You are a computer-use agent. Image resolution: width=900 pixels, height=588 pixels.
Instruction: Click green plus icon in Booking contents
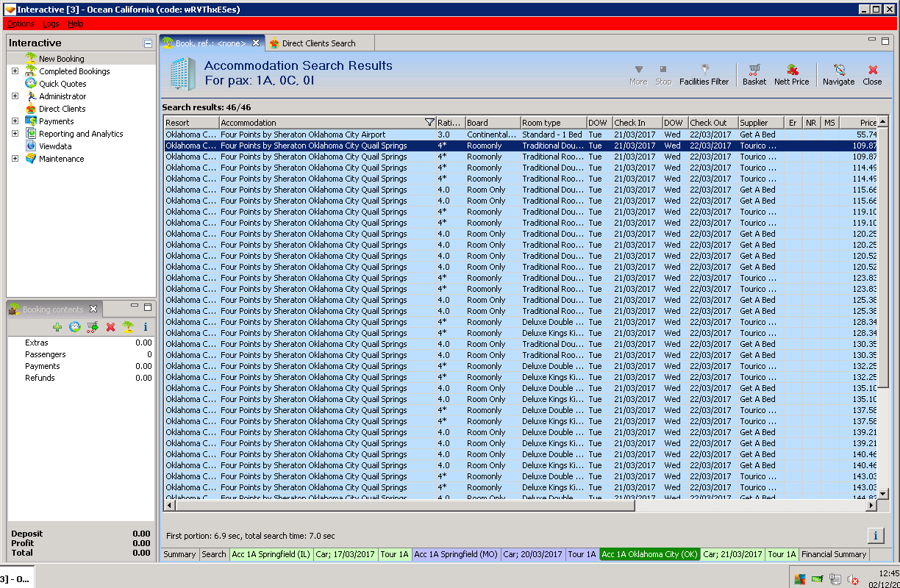[x=57, y=327]
